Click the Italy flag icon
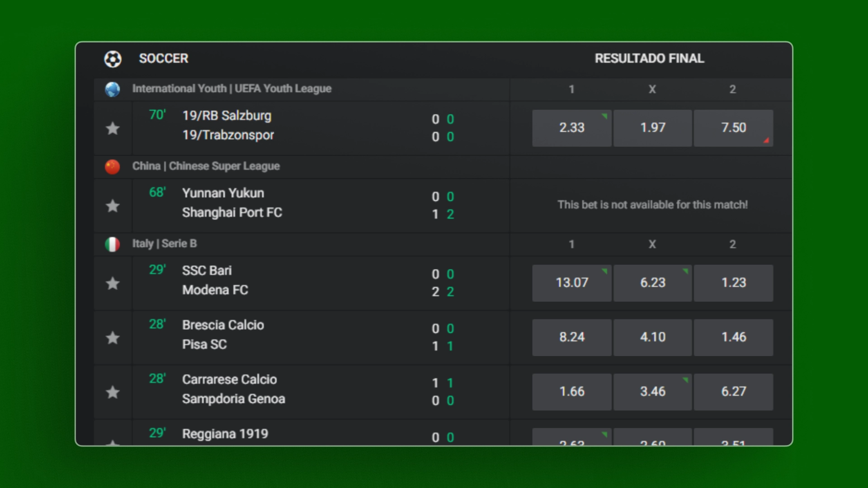The height and width of the screenshot is (488, 868). point(113,244)
